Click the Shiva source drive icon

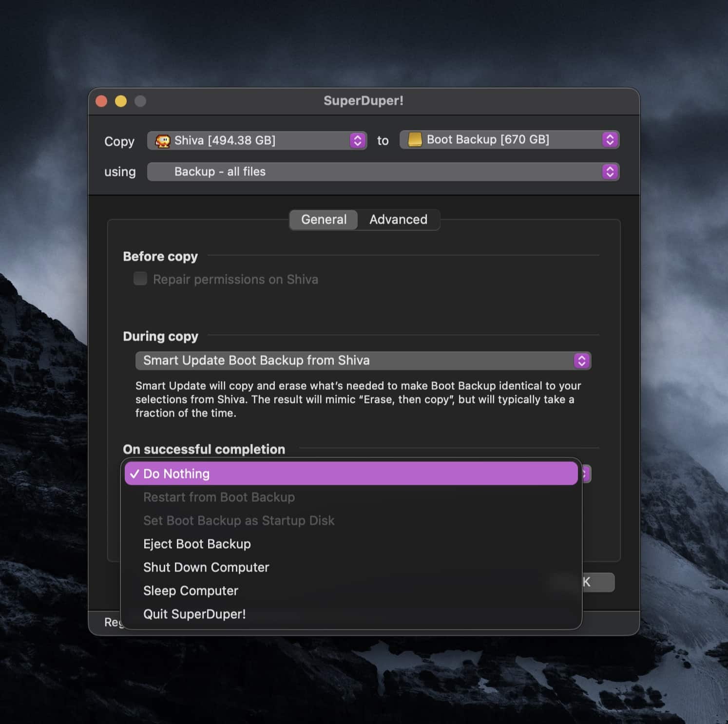click(162, 141)
